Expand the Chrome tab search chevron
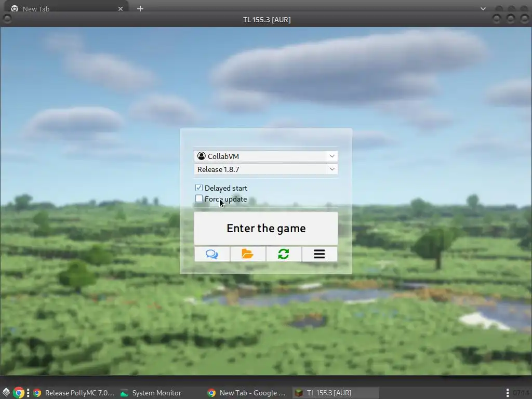Image resolution: width=532 pixels, height=399 pixels. pyautogui.click(x=483, y=9)
